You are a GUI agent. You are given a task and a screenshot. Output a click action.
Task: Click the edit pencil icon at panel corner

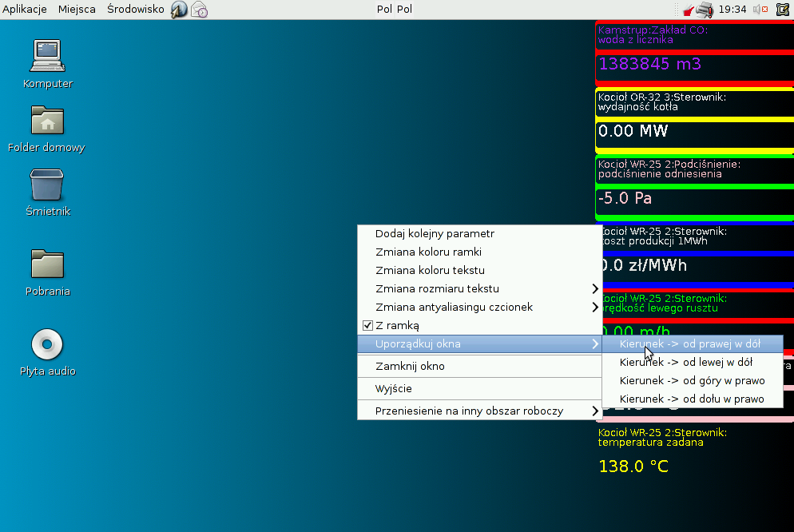pos(783,9)
